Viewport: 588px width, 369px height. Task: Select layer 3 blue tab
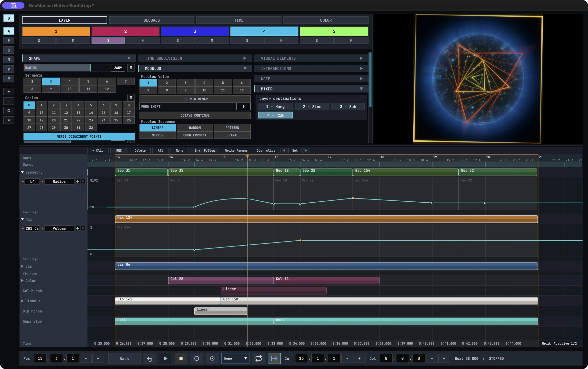click(195, 31)
